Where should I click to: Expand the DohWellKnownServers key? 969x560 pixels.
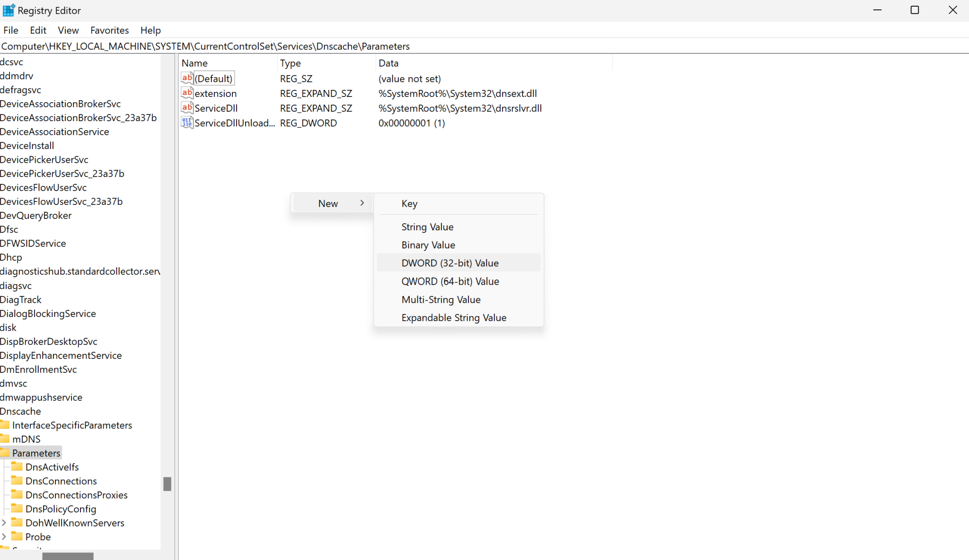tap(4, 523)
